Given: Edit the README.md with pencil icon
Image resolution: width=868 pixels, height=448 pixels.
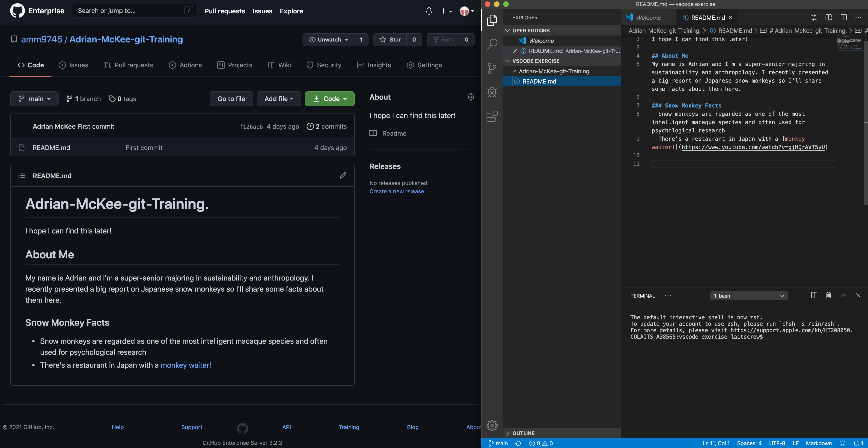Looking at the screenshot, I should 343,175.
